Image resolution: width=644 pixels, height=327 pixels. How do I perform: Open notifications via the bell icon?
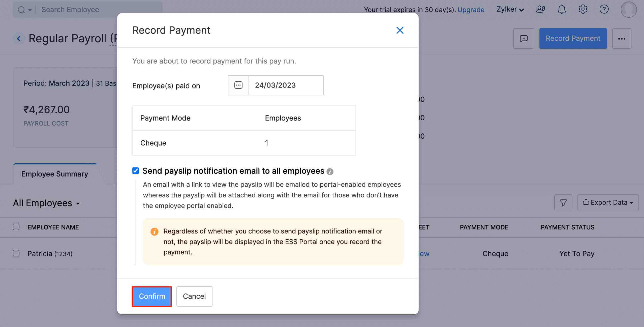(562, 9)
